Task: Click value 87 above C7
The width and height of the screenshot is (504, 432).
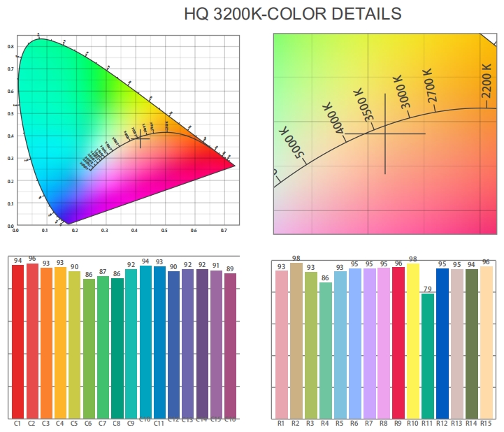Action: pos(103,272)
